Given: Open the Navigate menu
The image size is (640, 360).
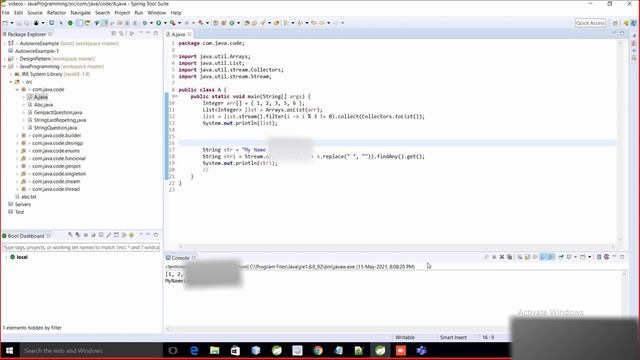Looking at the screenshot, I should tap(80, 13).
